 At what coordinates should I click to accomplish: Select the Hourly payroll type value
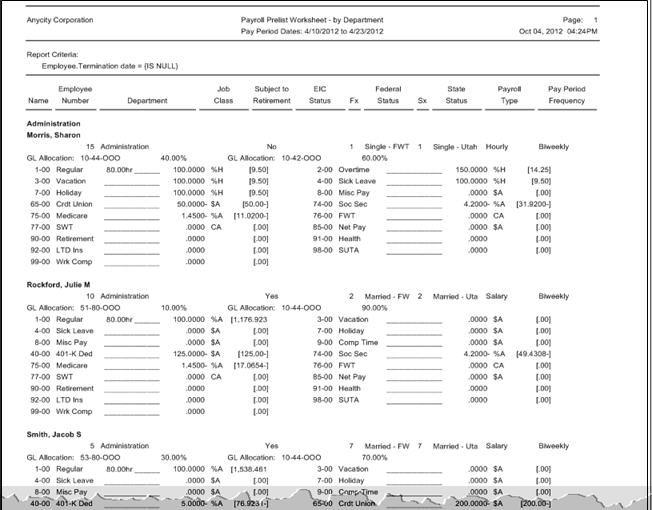tap(497, 147)
